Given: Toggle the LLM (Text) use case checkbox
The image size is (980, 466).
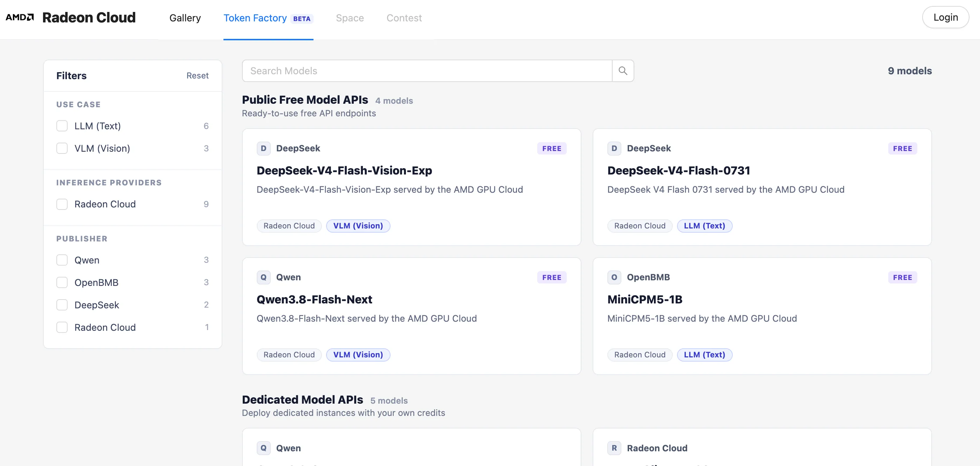Looking at the screenshot, I should pyautogui.click(x=62, y=126).
